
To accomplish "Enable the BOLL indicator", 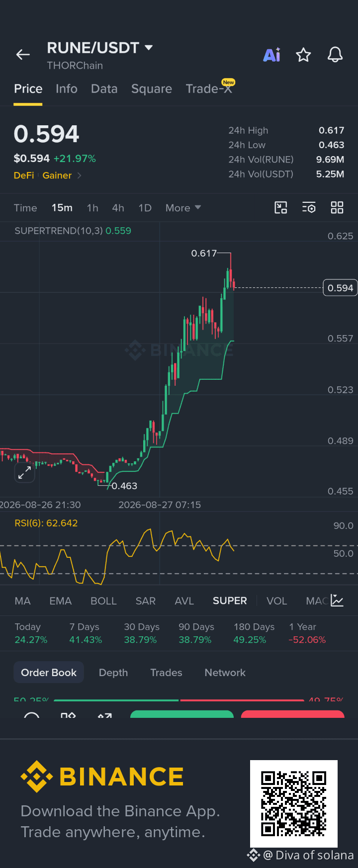I will pos(103,601).
